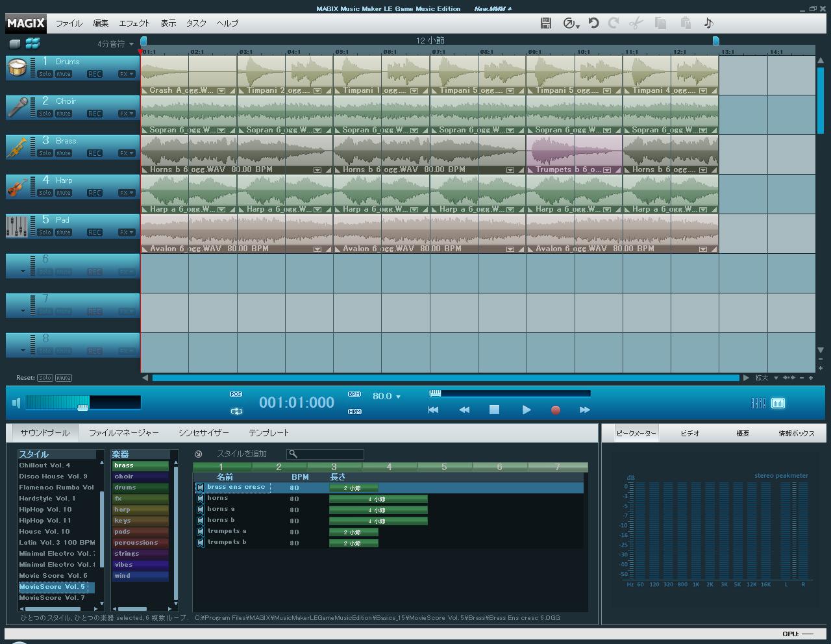
Task: Switch to the single-box arranger view icon
Action: (15, 44)
